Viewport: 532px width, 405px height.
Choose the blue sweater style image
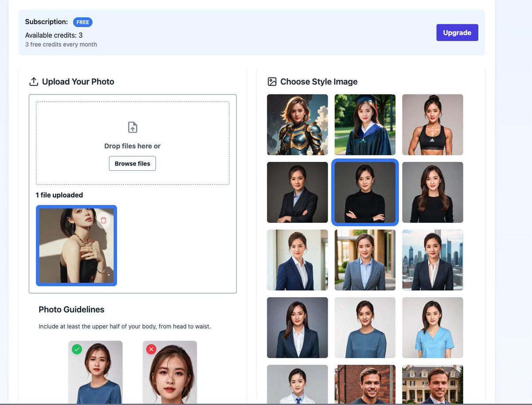click(x=365, y=327)
